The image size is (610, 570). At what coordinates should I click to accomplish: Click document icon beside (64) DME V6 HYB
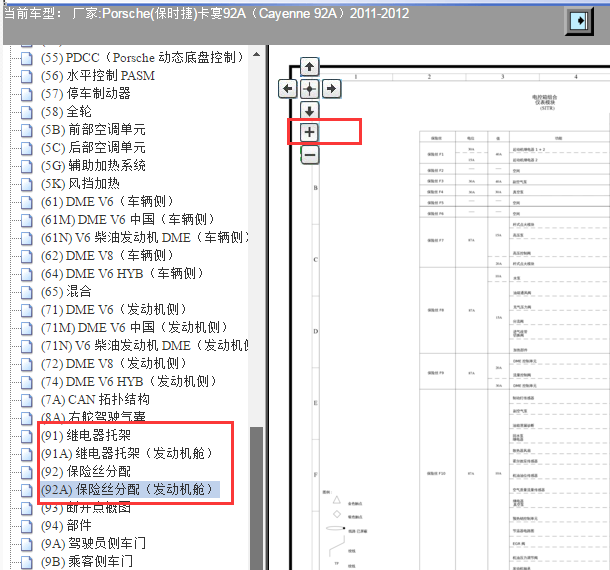coord(26,274)
